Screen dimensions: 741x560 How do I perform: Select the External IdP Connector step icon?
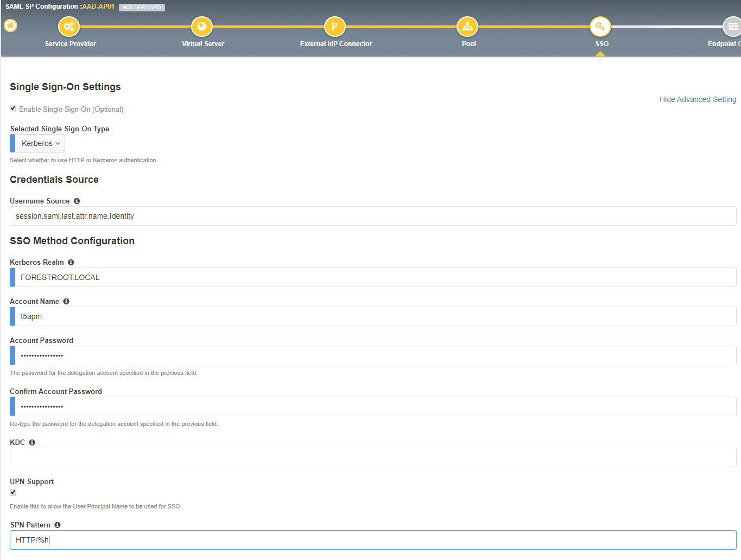point(335,26)
